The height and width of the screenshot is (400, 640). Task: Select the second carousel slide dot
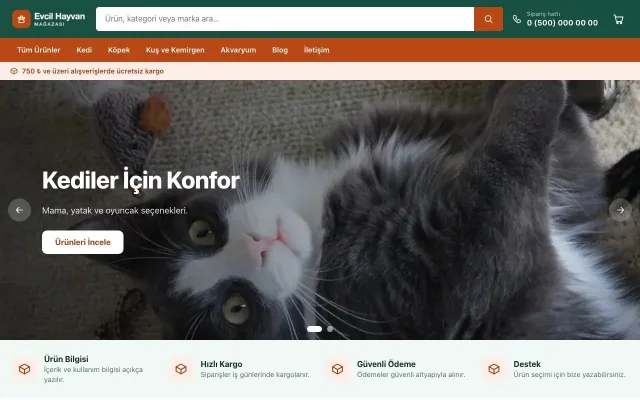[x=330, y=329]
